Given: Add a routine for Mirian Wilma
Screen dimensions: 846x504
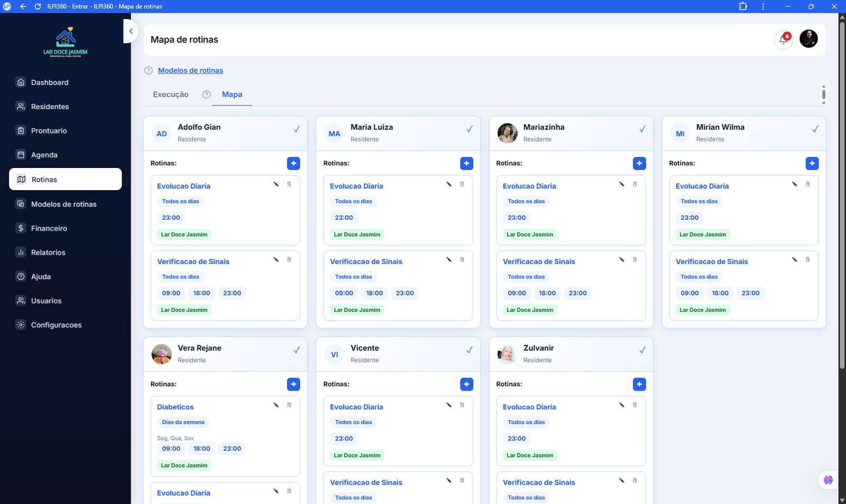Looking at the screenshot, I should pyautogui.click(x=812, y=163).
